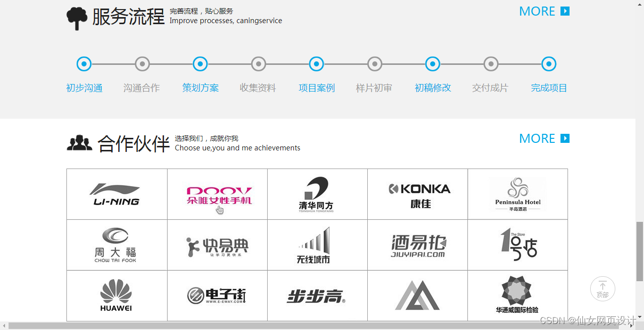
Task: Click the arrow beside 合作伙伴 MORE link
Action: tap(566, 138)
